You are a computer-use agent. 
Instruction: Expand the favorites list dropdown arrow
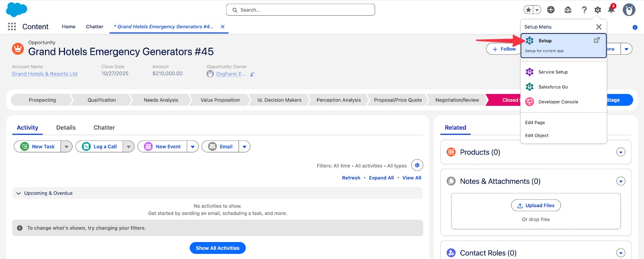(x=537, y=10)
